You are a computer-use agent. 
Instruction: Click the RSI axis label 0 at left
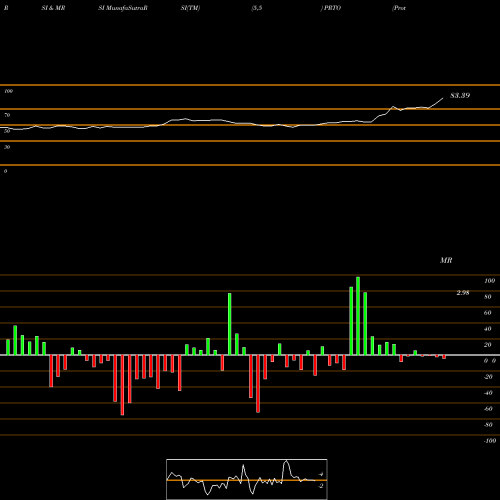pos(5,171)
